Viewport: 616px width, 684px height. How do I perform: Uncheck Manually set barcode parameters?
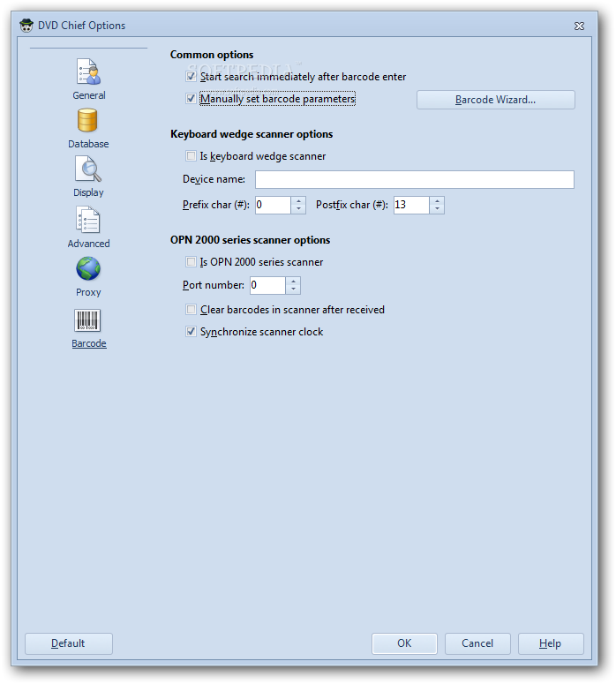[191, 99]
